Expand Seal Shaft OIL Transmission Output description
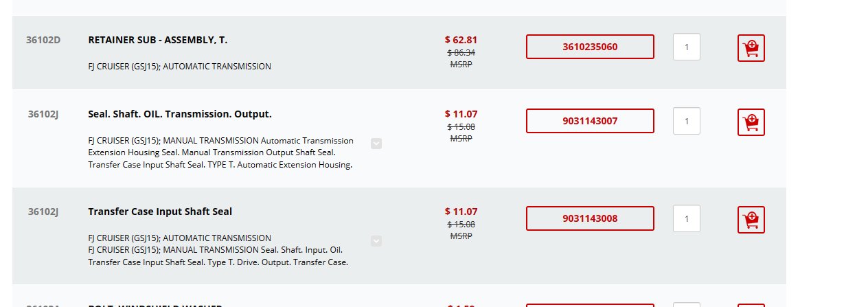 pos(376,144)
